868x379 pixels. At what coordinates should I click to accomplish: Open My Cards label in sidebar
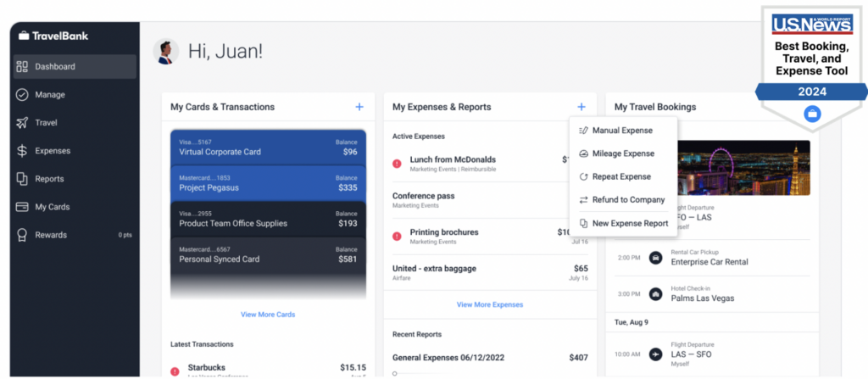(x=53, y=207)
